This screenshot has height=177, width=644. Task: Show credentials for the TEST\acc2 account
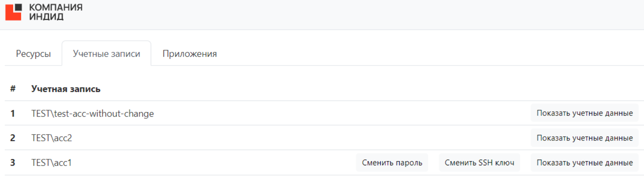point(584,138)
